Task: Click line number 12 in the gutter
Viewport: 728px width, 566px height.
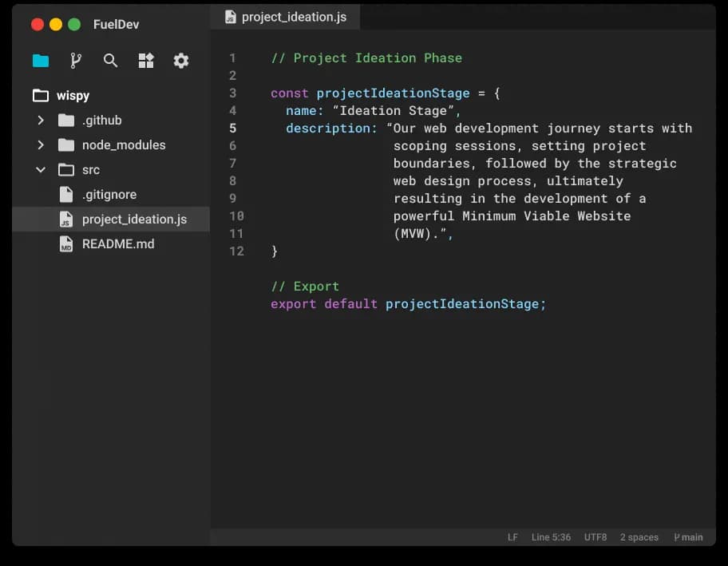Action: click(235, 251)
